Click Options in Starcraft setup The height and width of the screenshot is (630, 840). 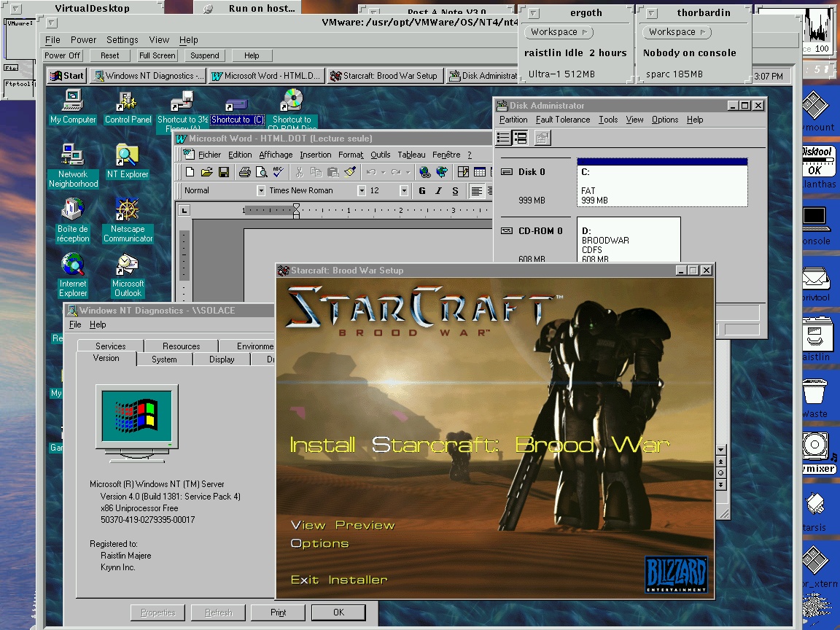(319, 544)
